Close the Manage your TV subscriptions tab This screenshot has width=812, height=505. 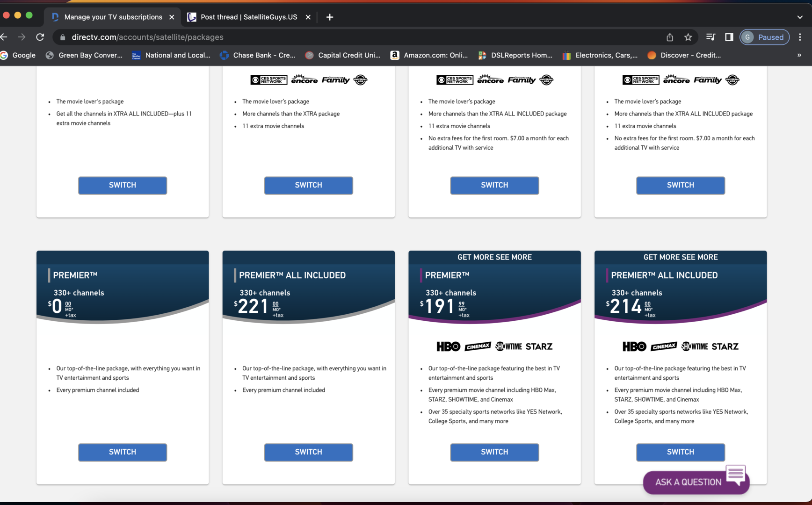(x=172, y=17)
